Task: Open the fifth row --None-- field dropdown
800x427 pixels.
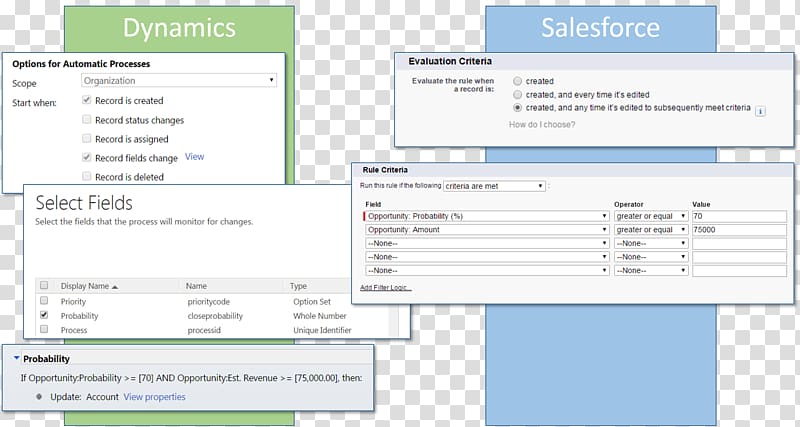Action: point(487,270)
